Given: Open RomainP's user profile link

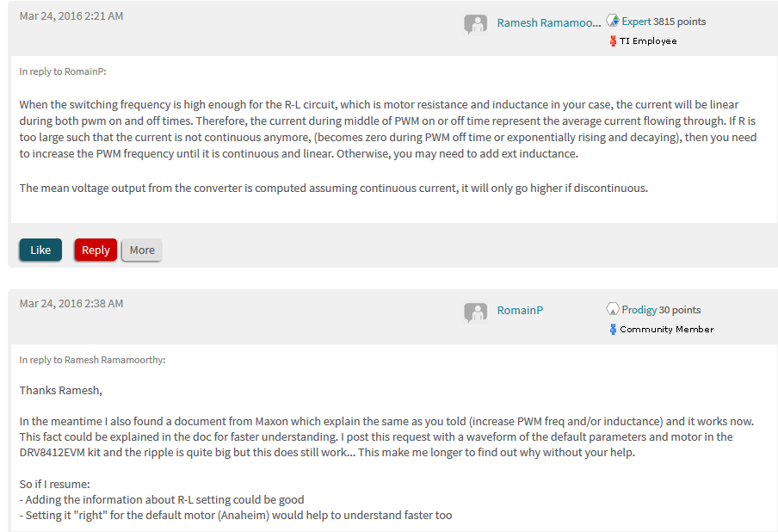Looking at the screenshot, I should coord(520,311).
